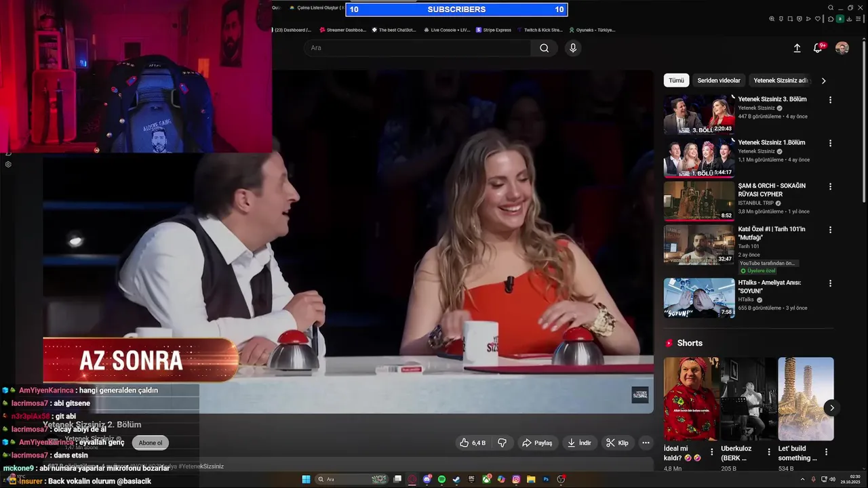
Task: Open The best ChatBot bookmark
Action: [393, 30]
